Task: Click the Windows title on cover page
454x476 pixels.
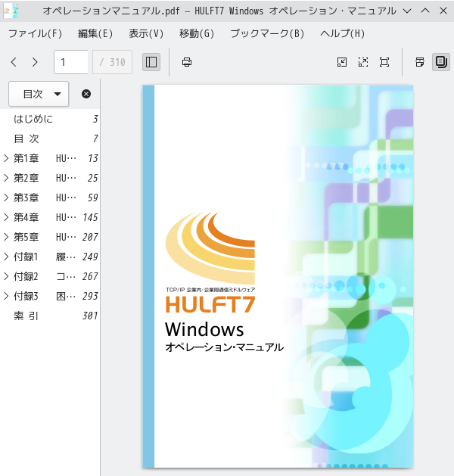Action: pos(204,329)
